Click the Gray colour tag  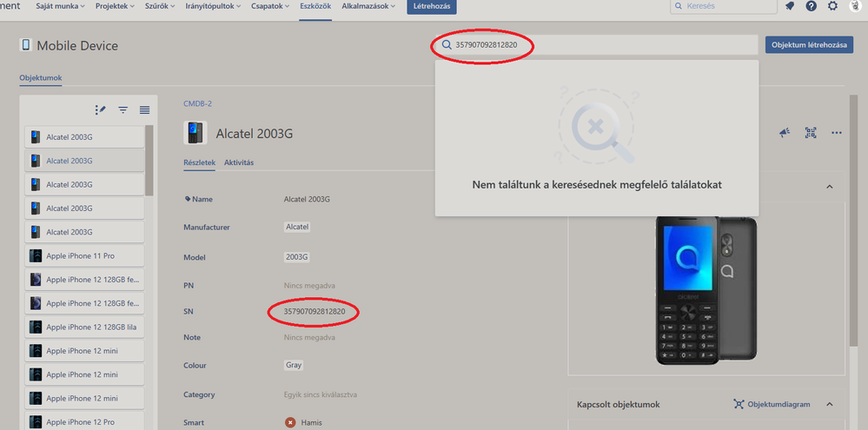[x=294, y=365]
